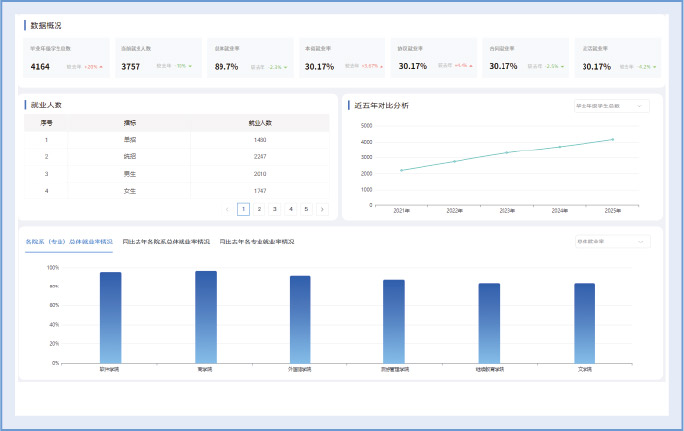Click the 就业人数 column header
The height and width of the screenshot is (431, 684).
pyautogui.click(x=260, y=123)
